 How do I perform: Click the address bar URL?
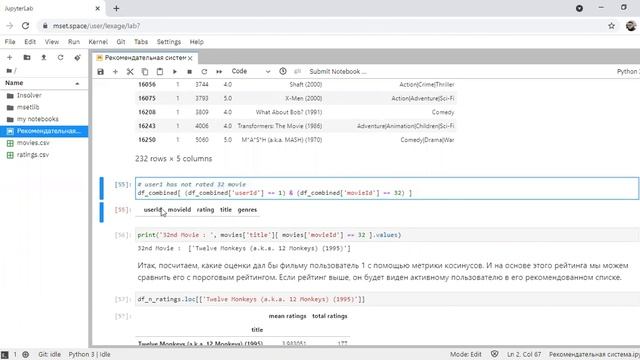click(x=96, y=26)
